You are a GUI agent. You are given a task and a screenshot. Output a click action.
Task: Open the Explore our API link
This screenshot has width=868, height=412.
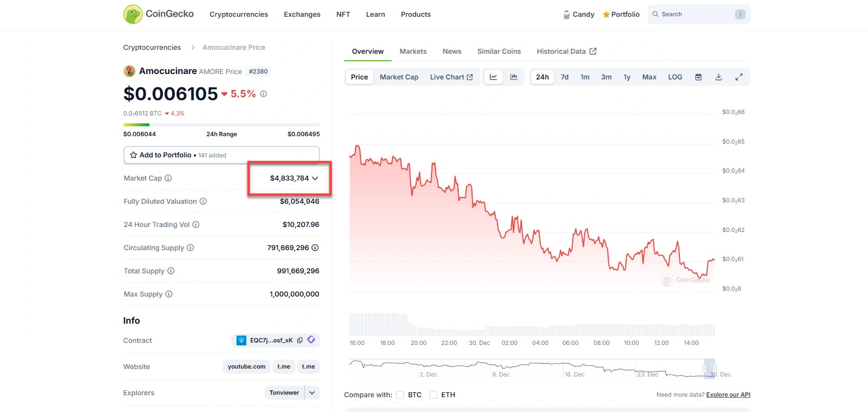tap(728, 395)
